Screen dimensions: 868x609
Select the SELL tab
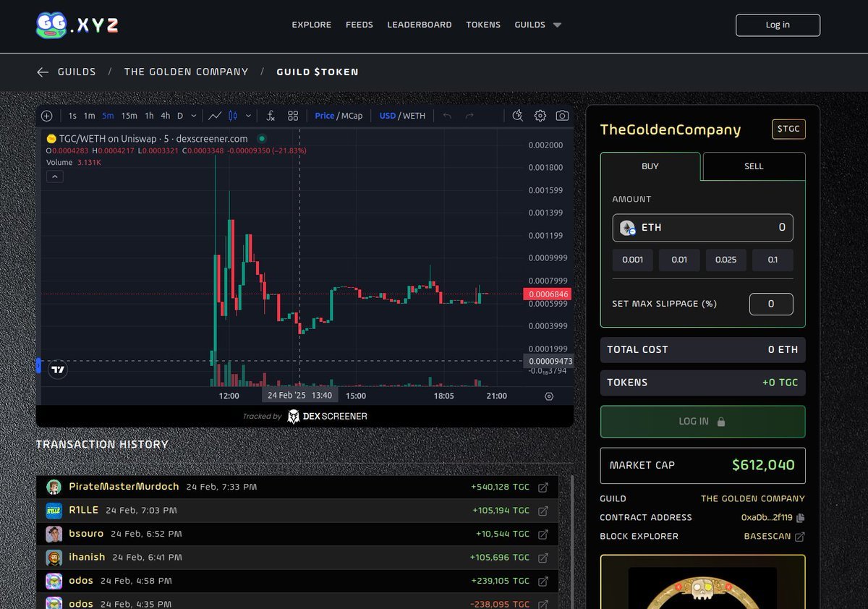point(754,166)
